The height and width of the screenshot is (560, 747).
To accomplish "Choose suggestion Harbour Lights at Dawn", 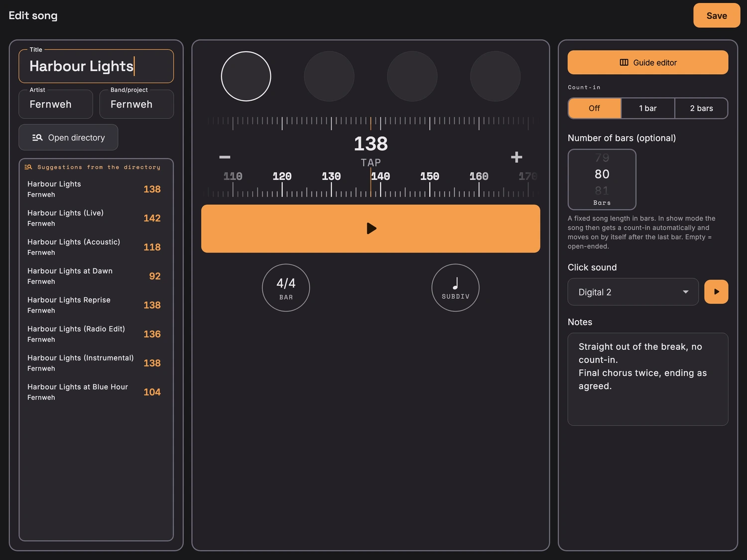I will (96, 276).
